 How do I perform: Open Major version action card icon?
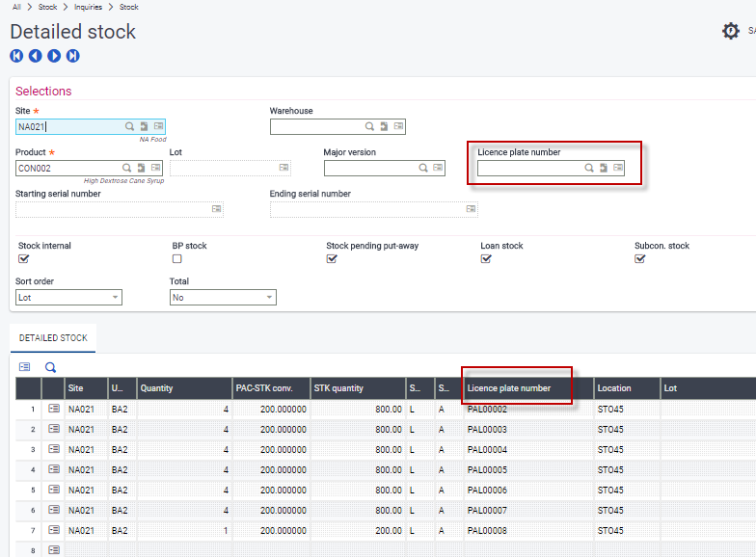point(438,168)
